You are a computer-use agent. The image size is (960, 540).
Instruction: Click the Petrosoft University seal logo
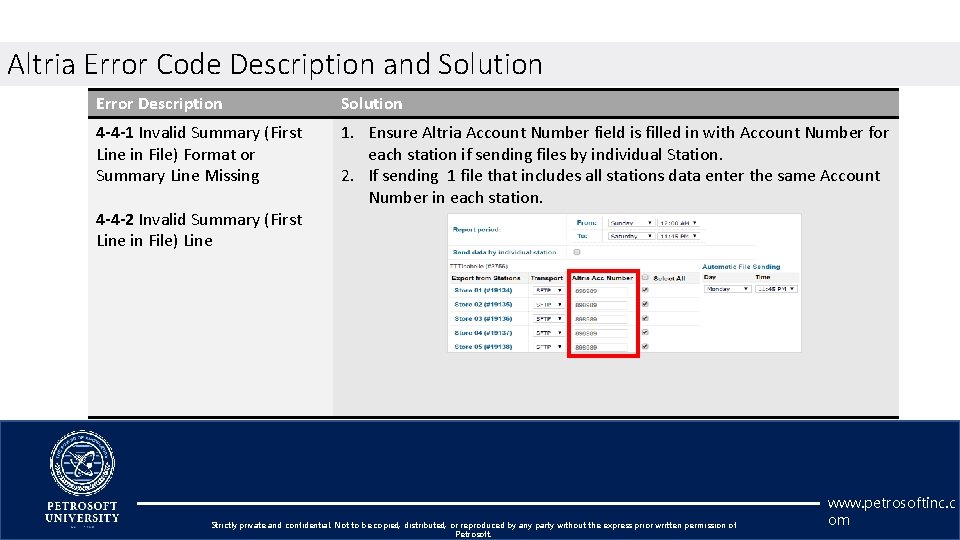point(82,463)
